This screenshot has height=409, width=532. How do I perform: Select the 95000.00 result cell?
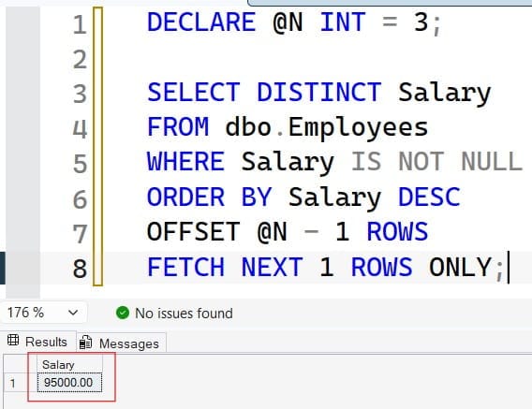point(69,383)
